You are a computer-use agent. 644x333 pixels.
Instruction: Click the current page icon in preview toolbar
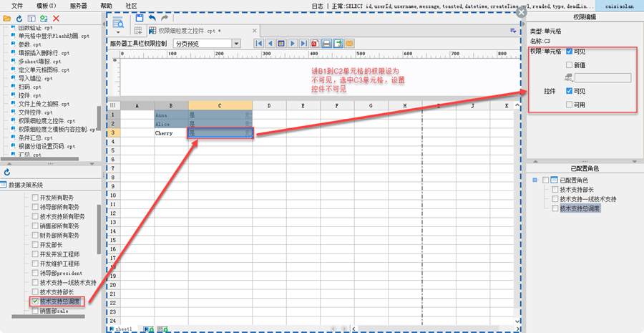point(281,44)
